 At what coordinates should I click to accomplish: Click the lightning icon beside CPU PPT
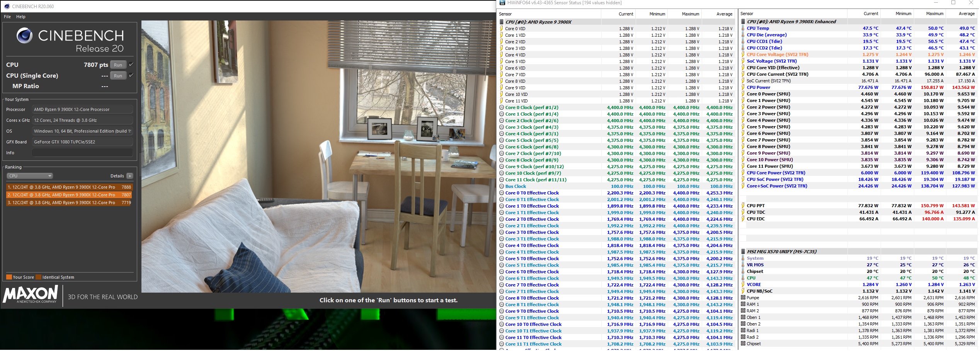point(743,206)
